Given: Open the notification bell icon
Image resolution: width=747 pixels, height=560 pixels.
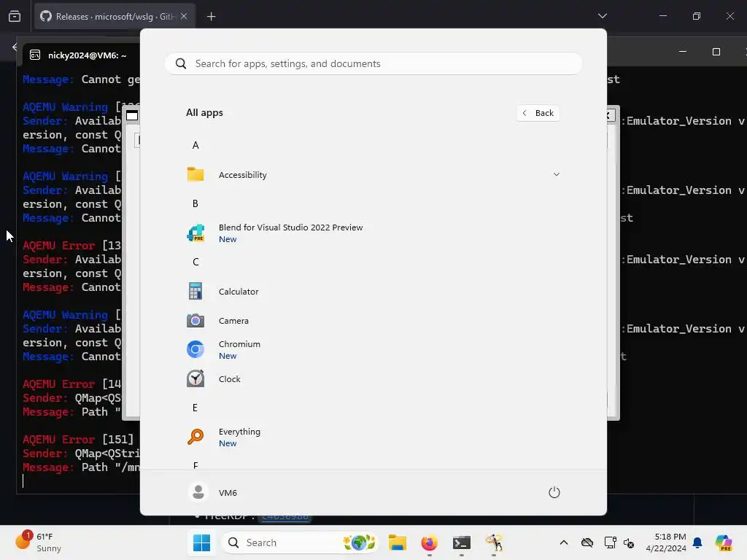Looking at the screenshot, I should pyautogui.click(x=697, y=542).
